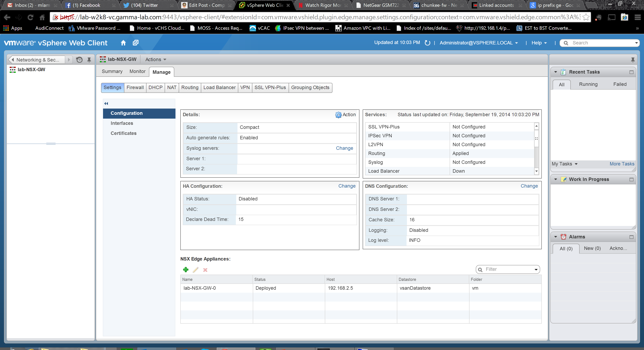644x350 pixels.
Task: Click the Filter field for Edge Appliances
Action: point(506,269)
